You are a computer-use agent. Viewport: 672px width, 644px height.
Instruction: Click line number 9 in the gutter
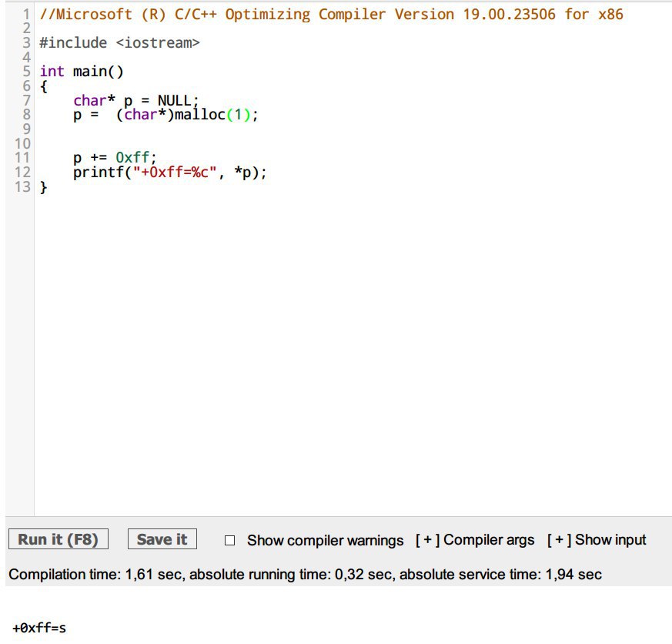[x=27, y=129]
